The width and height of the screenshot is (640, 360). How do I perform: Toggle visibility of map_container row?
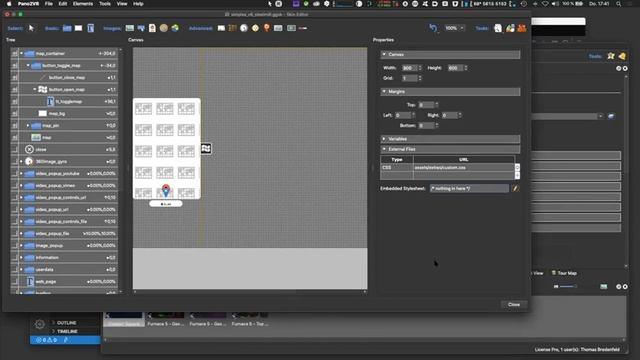15,53
